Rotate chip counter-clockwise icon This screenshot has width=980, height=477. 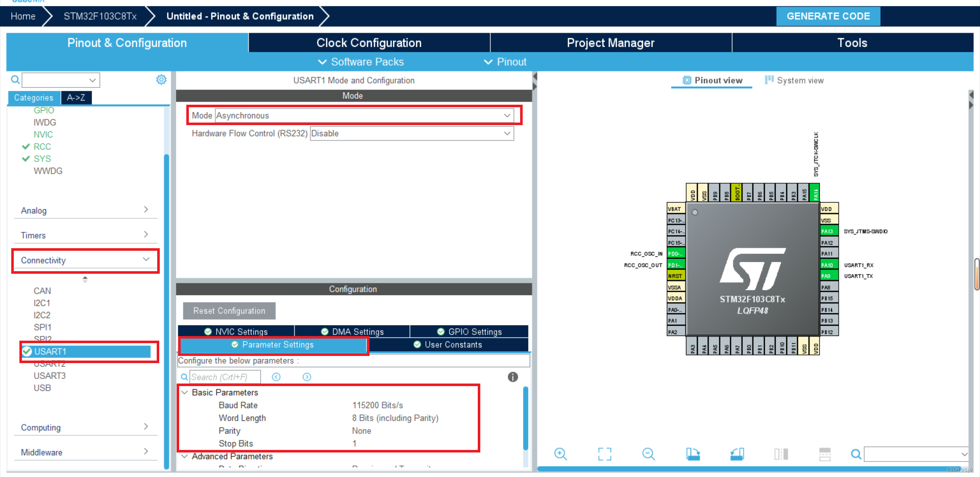tap(737, 454)
